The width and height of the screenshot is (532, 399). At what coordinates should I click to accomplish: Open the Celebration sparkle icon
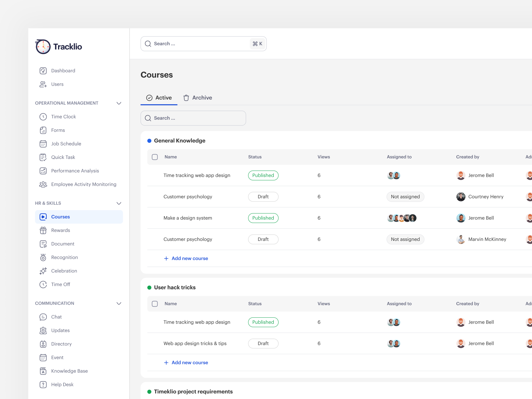pos(43,271)
